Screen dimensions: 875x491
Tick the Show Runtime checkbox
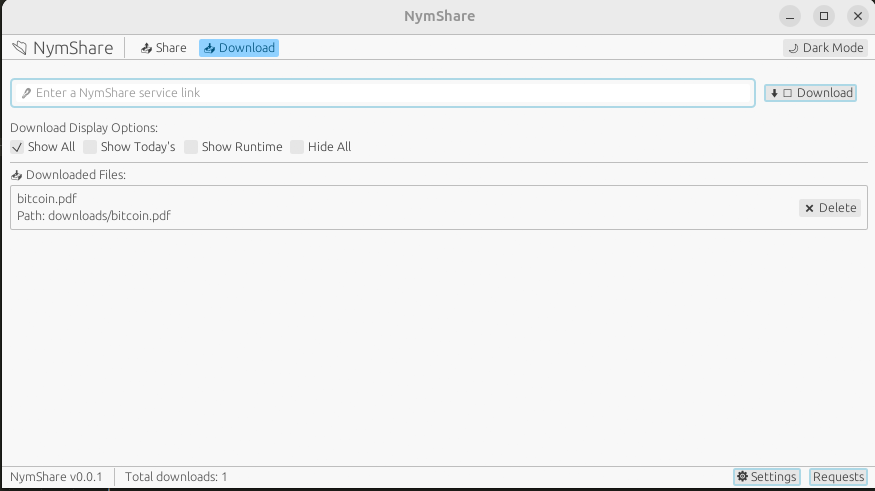tap(191, 147)
